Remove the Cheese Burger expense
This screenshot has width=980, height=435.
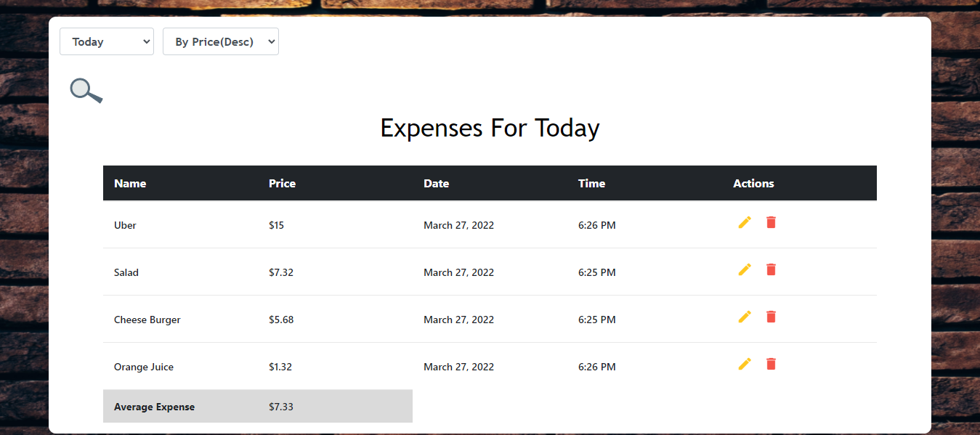[771, 317]
